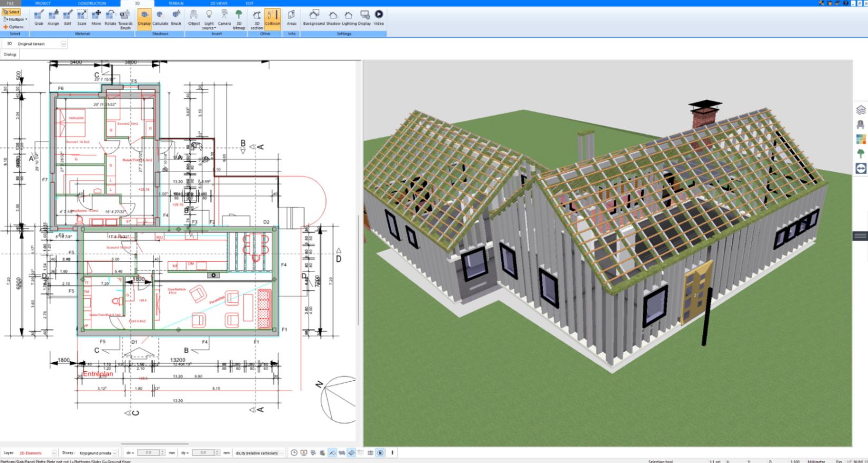The height and width of the screenshot is (463, 868).
Task: Expand the Light source dropdown
Action: pos(209,19)
